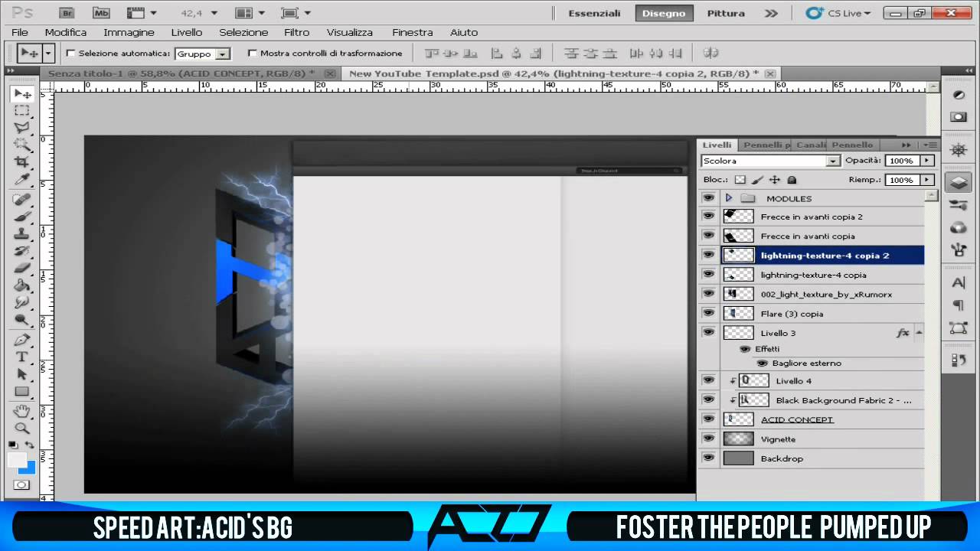Open the Masks panel icon in dock
The image size is (980, 551).
(958, 117)
